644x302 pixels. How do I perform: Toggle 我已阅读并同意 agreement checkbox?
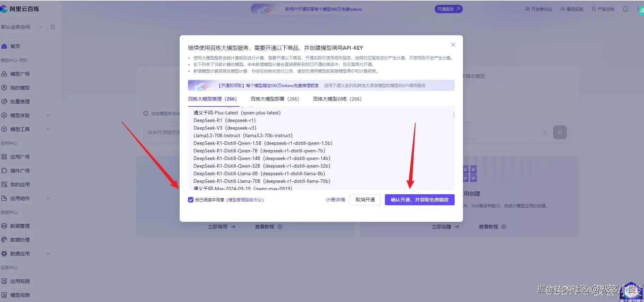click(191, 200)
